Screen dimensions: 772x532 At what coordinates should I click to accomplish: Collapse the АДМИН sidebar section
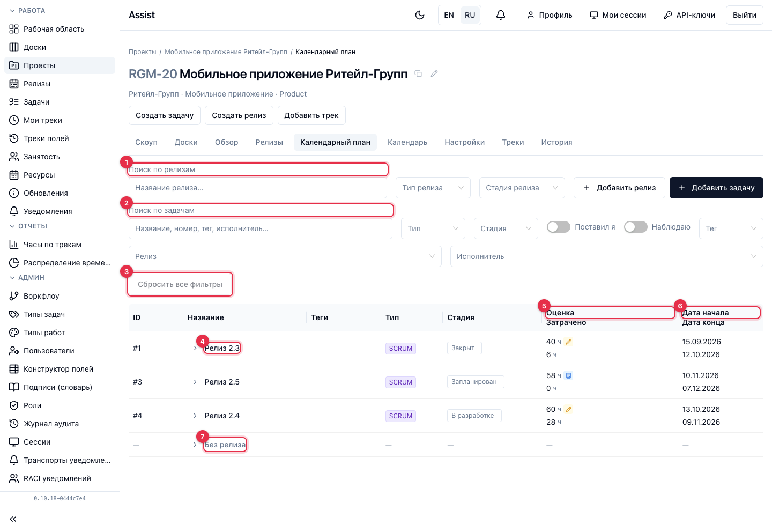tap(27, 278)
